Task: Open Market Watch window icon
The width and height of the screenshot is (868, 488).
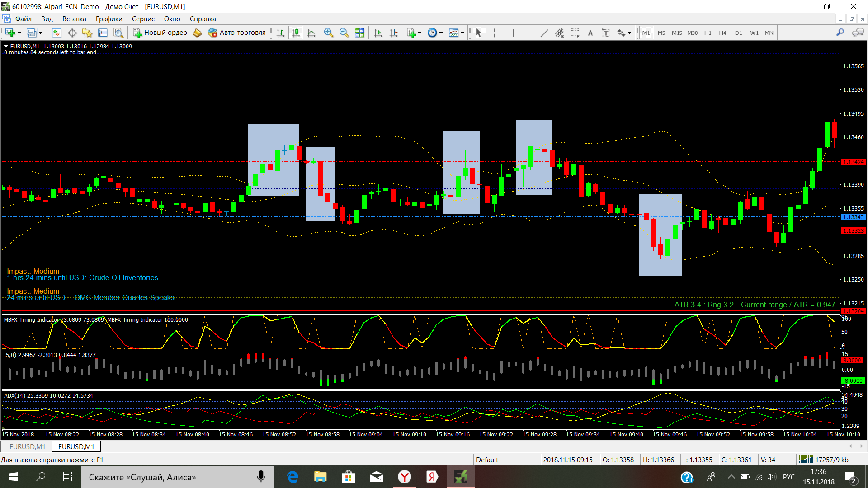Action: point(57,33)
